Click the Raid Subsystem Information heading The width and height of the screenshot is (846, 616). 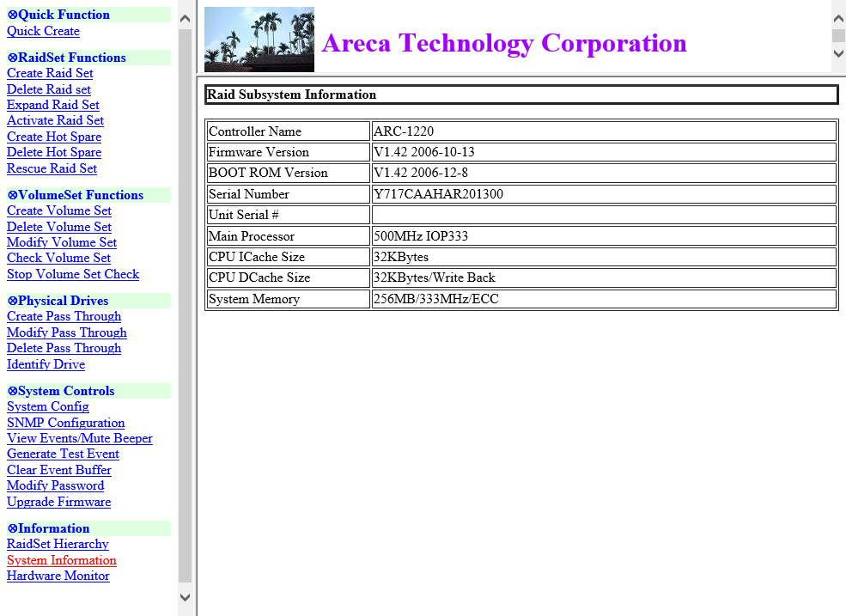click(291, 95)
